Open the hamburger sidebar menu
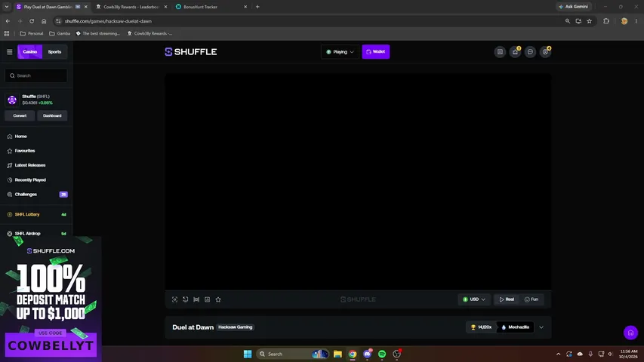Screen dimensions: 644x362 (x=10, y=52)
